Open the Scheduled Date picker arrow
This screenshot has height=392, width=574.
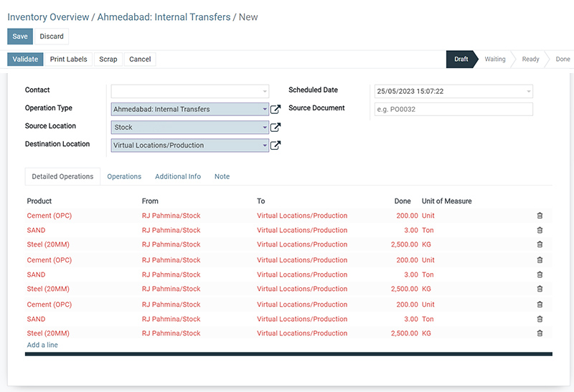point(529,92)
